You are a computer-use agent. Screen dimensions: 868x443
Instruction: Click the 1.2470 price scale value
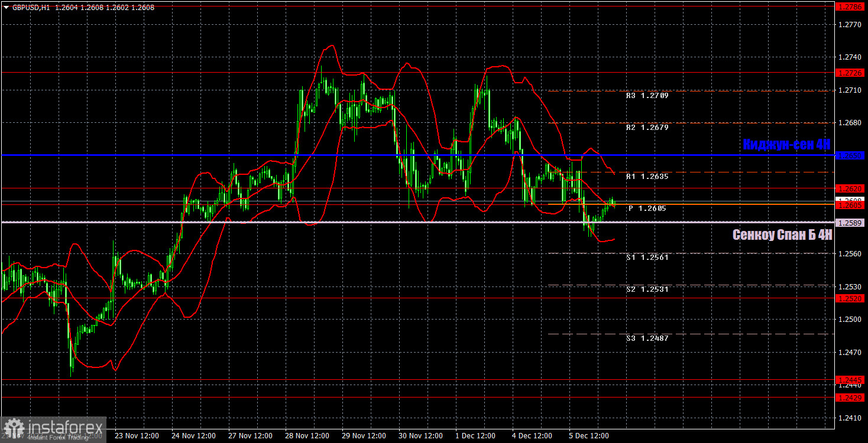click(x=850, y=353)
